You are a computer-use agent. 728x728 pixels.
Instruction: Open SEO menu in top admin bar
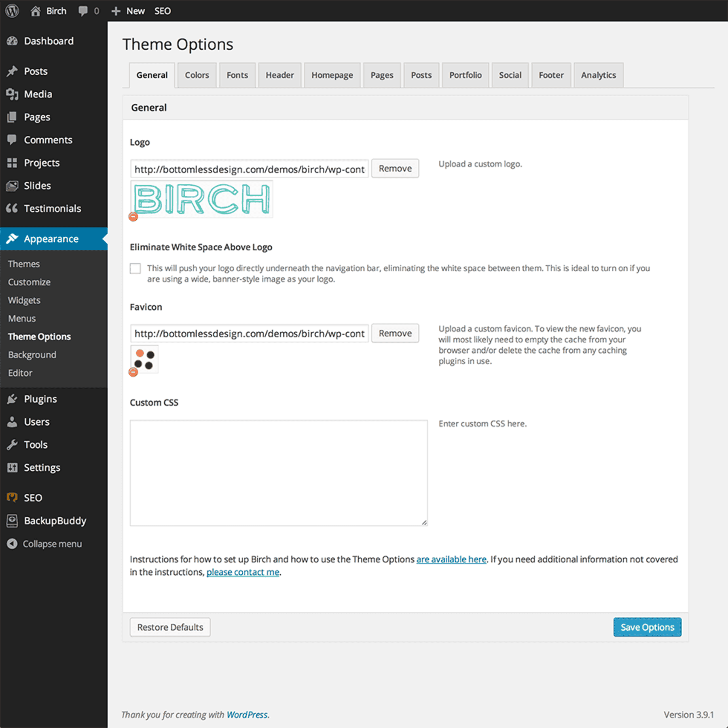[163, 11]
